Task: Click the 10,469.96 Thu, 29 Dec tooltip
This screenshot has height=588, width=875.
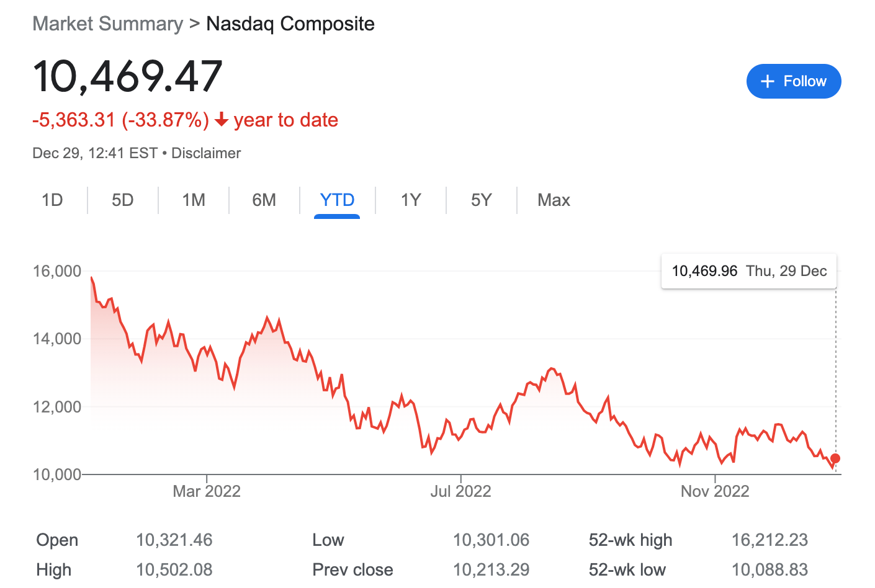Action: click(x=749, y=271)
